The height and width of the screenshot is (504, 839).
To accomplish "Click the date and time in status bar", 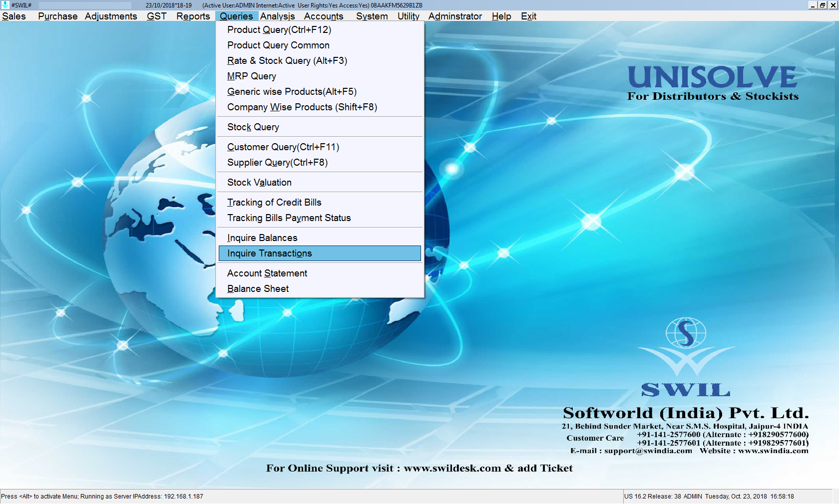I will click(750, 497).
